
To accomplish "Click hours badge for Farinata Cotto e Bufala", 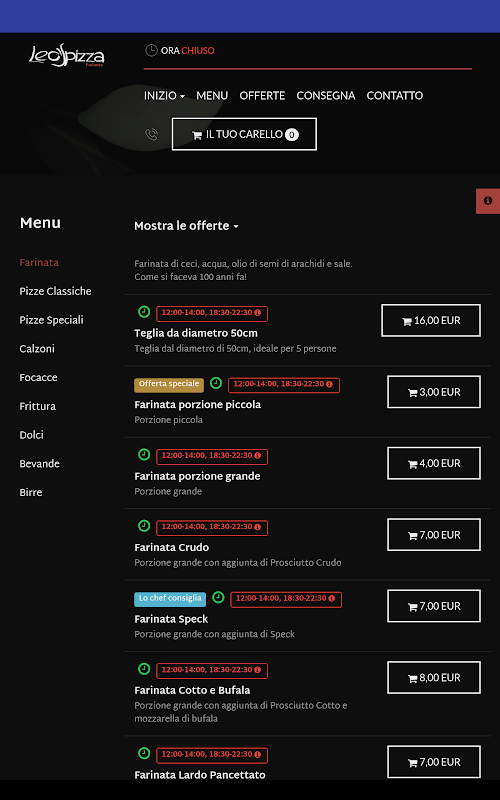I will click(x=212, y=671).
